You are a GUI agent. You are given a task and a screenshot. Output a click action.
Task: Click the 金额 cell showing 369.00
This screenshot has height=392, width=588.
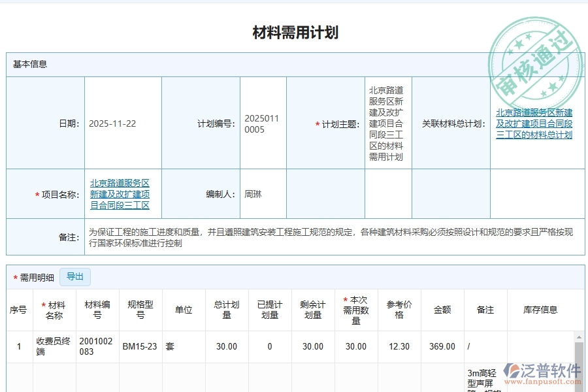tap(442, 346)
